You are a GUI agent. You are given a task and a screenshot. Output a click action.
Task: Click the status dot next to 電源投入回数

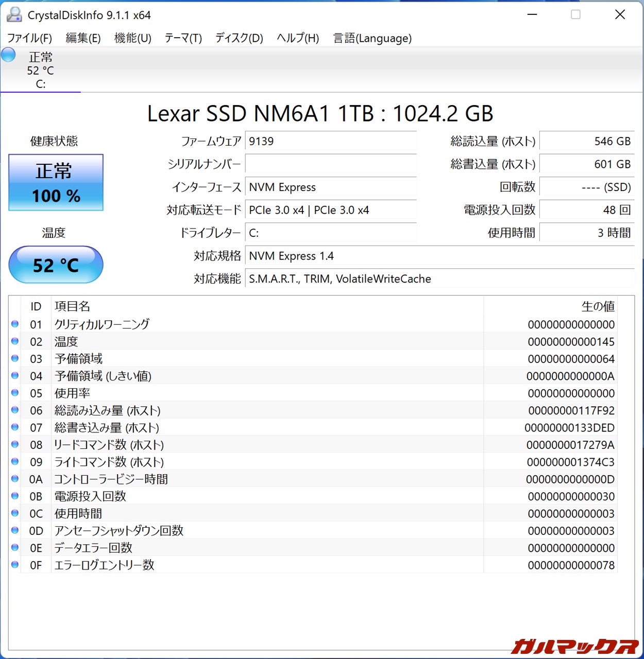pyautogui.click(x=15, y=495)
